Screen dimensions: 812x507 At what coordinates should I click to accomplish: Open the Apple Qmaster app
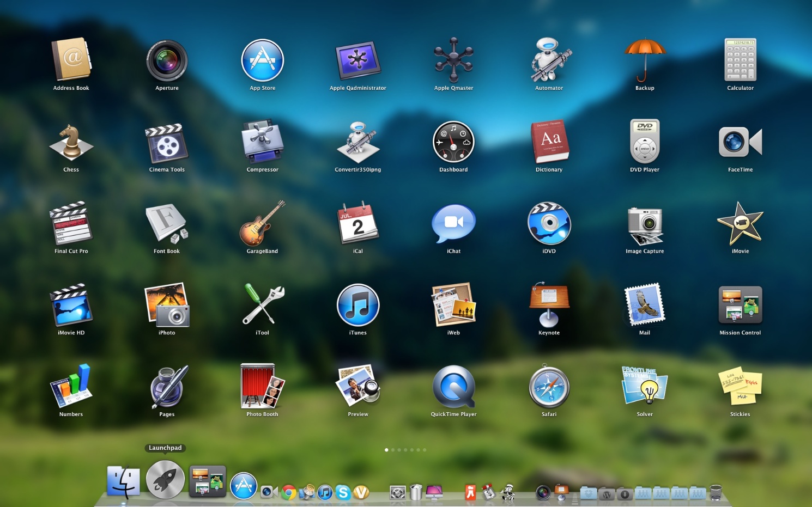(x=453, y=60)
